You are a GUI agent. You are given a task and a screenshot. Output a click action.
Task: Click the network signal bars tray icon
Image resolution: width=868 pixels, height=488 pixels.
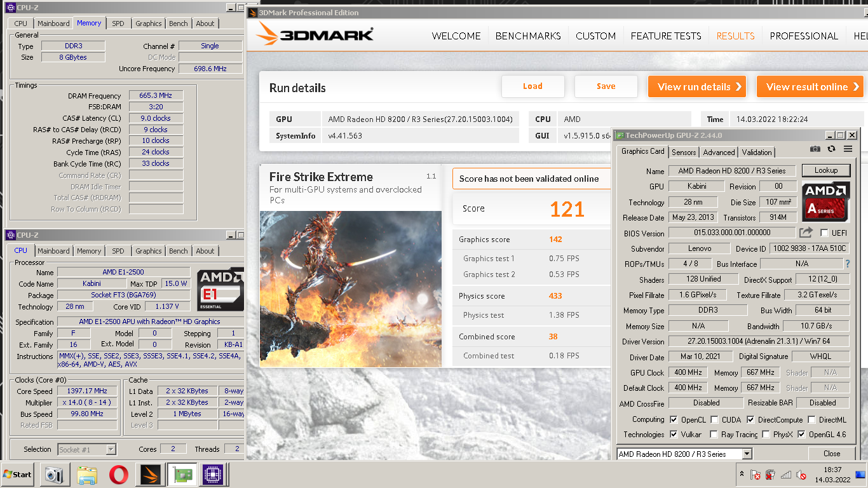coord(786,475)
